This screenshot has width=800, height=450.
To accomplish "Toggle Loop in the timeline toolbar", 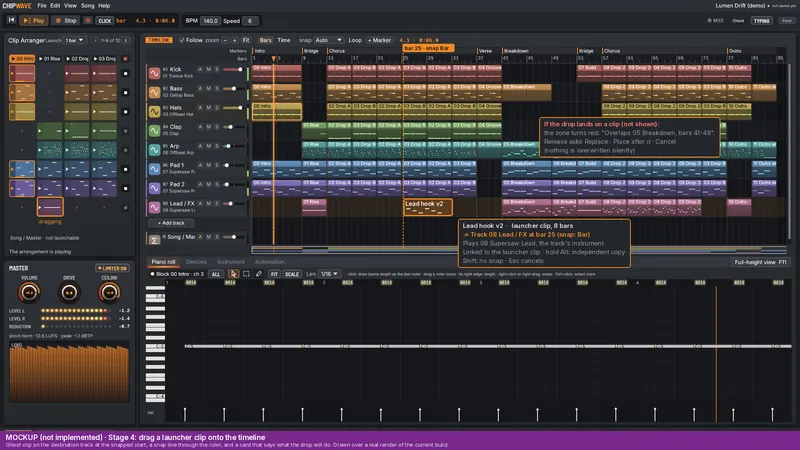I will tap(355, 40).
